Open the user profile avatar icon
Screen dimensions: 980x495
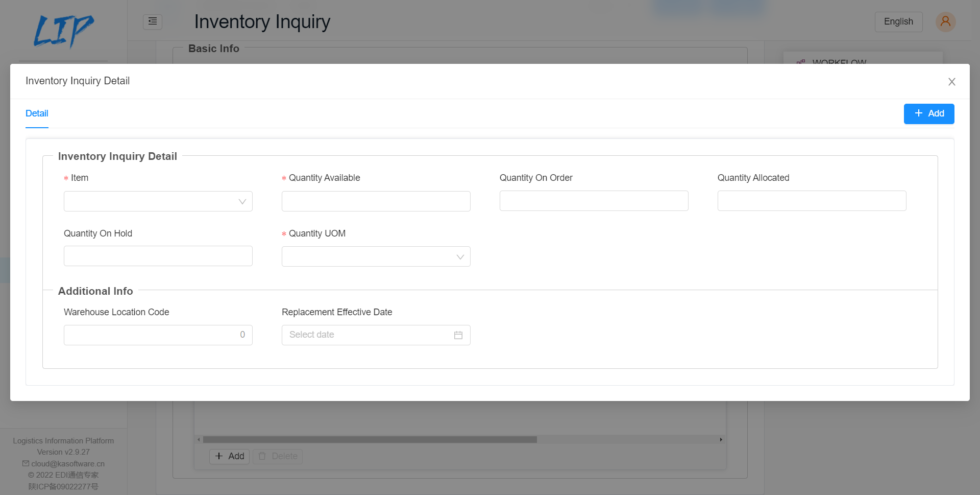945,21
